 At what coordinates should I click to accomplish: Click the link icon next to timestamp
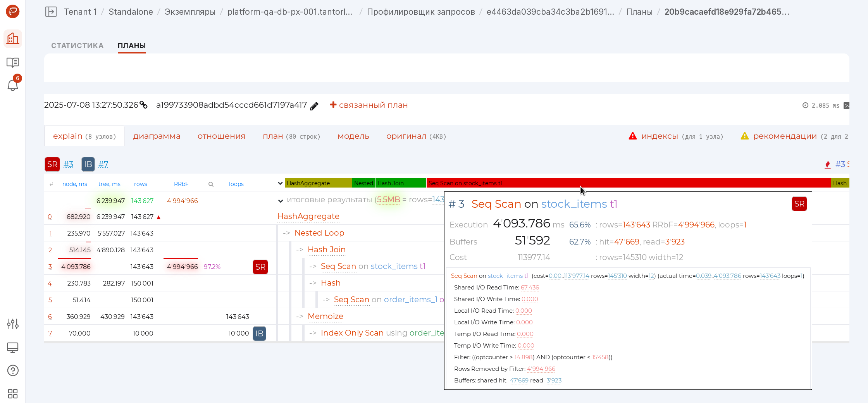[144, 105]
